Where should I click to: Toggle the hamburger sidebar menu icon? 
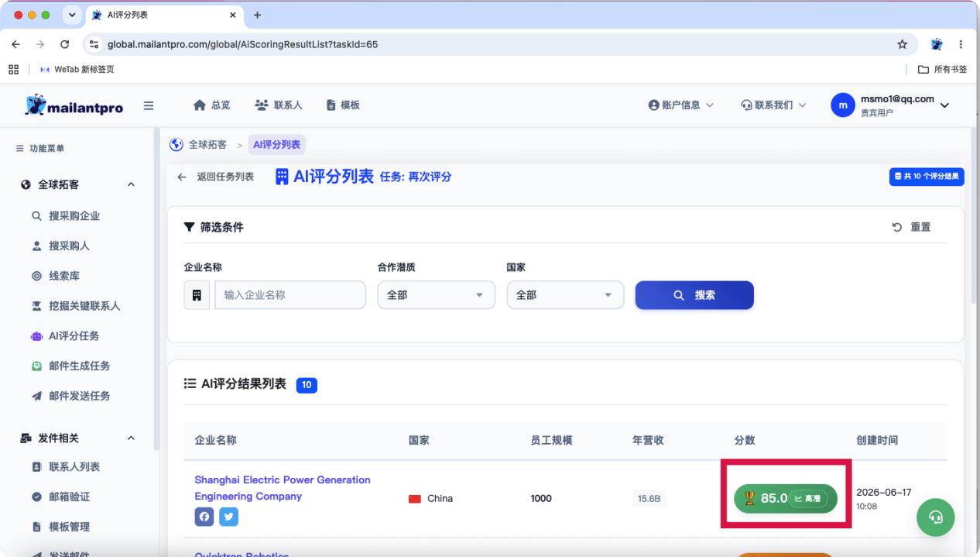click(x=148, y=105)
